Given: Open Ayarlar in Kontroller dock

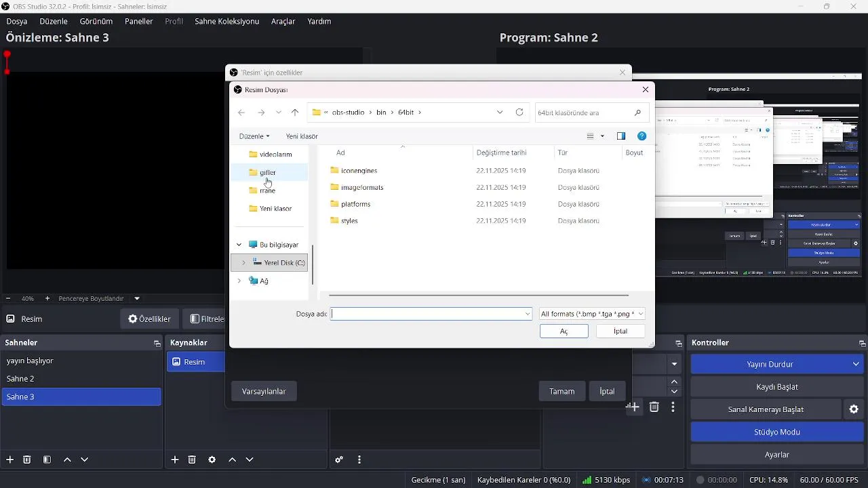Looking at the screenshot, I should (777, 455).
